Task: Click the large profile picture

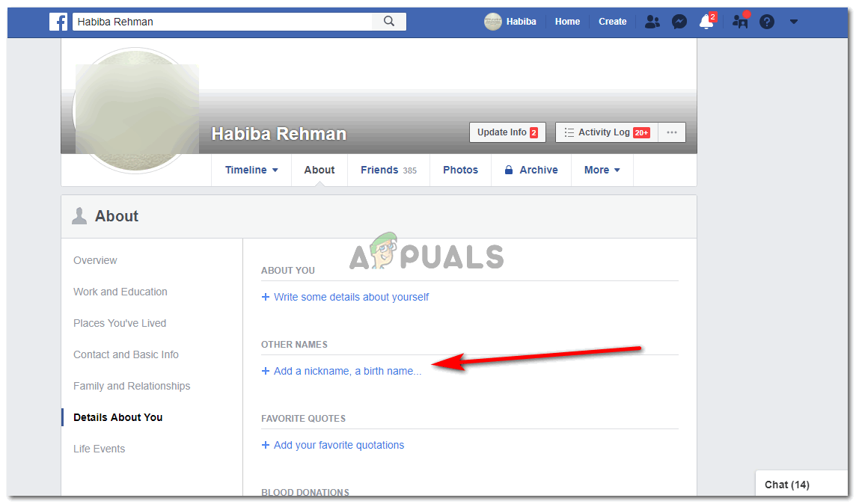Action: click(x=136, y=111)
